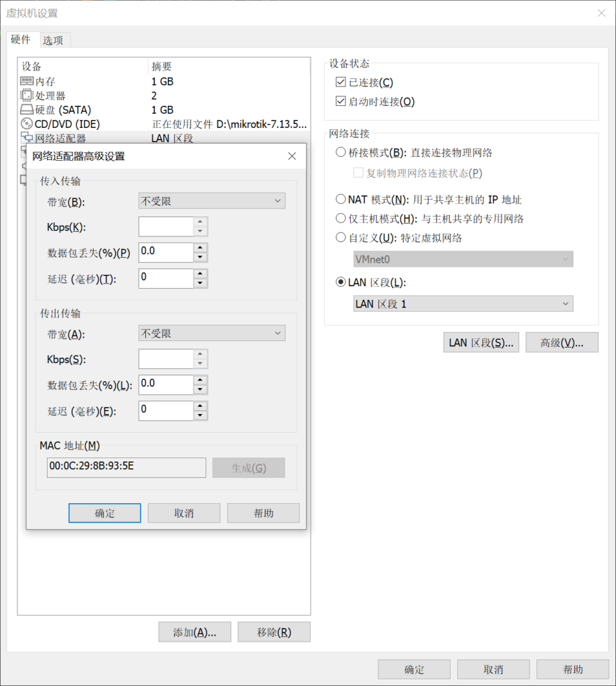Select the CD/DVD (IDE) drive icon
Image resolution: width=616 pixels, height=686 pixels.
click(27, 124)
